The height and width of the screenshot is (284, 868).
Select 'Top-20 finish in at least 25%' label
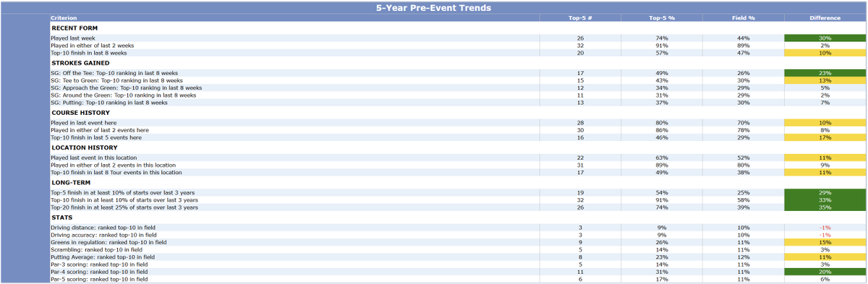coord(124,207)
